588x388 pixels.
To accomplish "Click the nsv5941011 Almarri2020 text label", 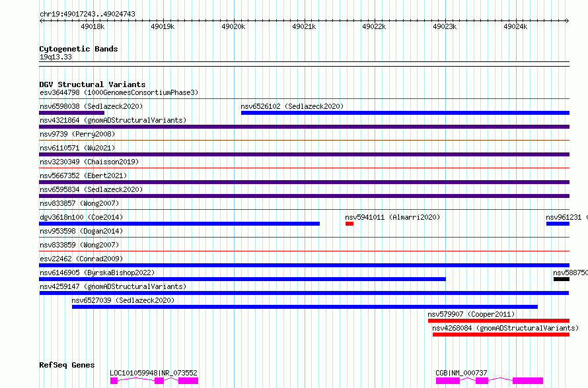I will click(392, 217).
